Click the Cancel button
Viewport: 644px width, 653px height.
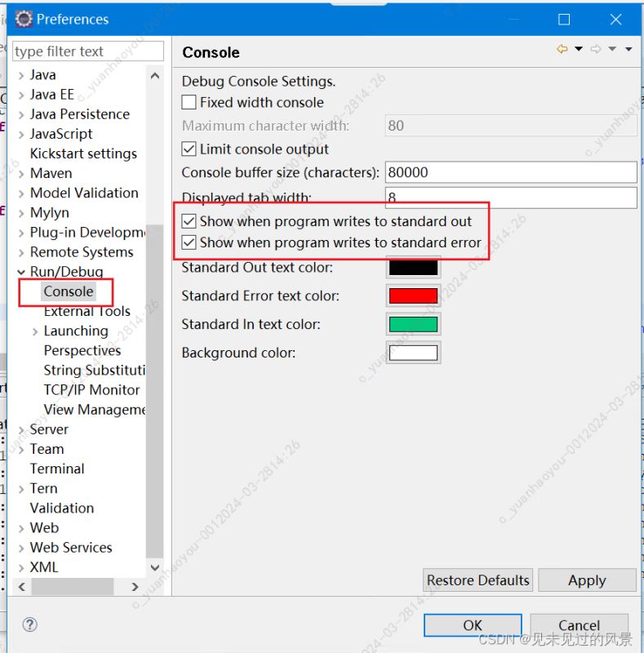coord(579,625)
